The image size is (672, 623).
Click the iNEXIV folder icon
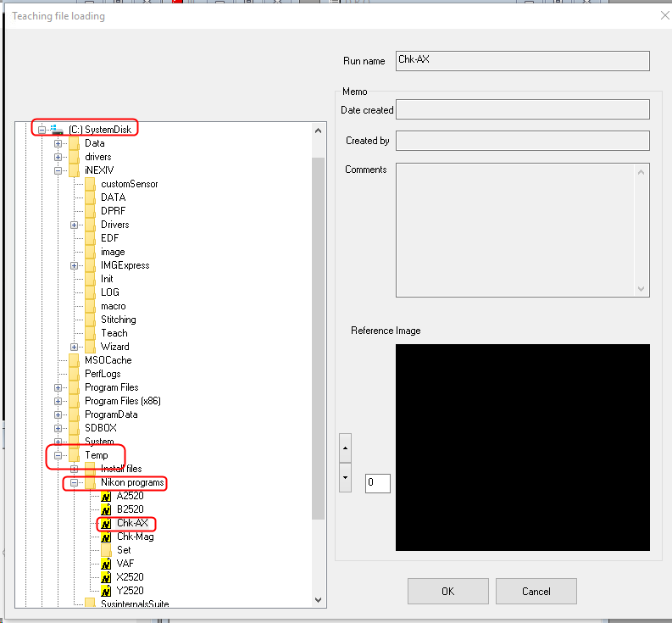[74, 170]
